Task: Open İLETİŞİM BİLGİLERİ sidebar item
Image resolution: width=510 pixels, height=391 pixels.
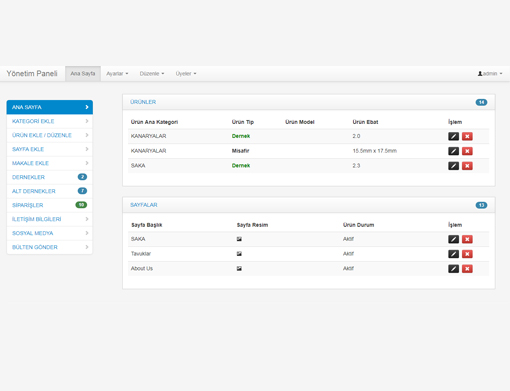Action: tap(50, 219)
